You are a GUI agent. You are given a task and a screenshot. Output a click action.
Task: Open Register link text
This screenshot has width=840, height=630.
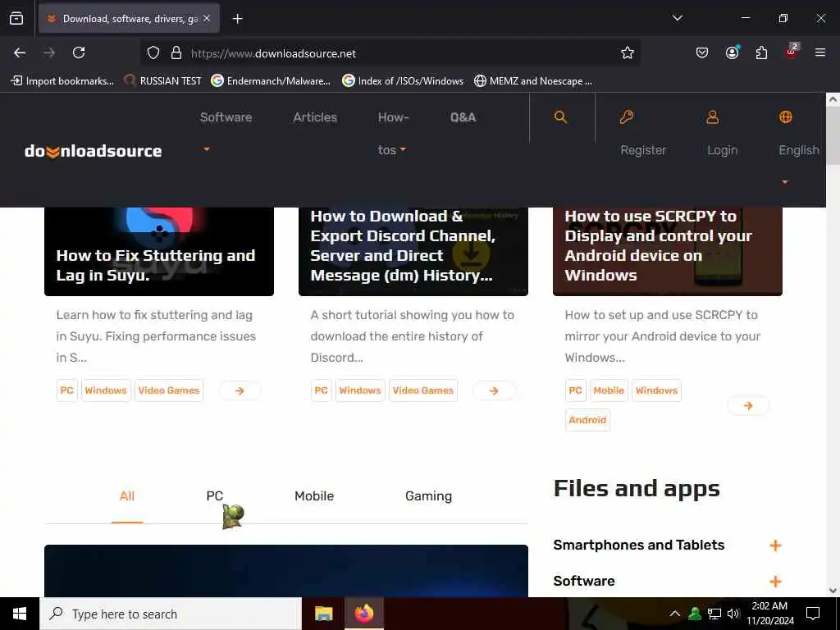point(643,150)
